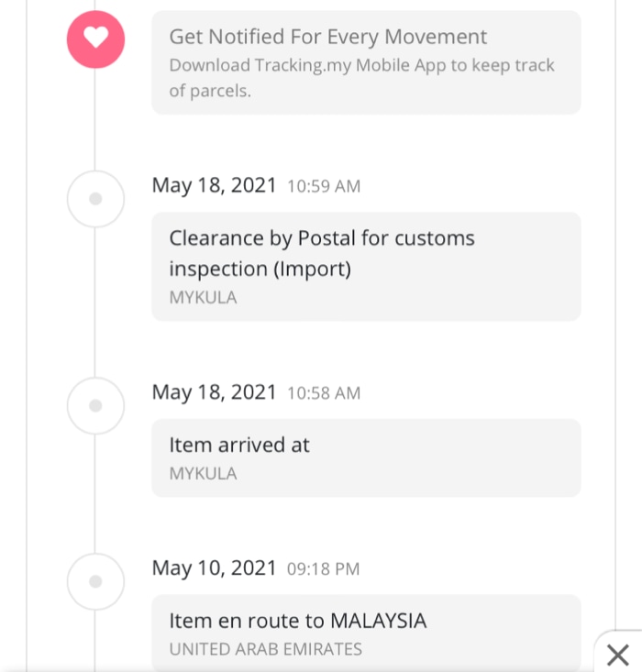Click the UNITED ARAB EMIRATES location label
The width and height of the screenshot is (642, 672).
265,649
